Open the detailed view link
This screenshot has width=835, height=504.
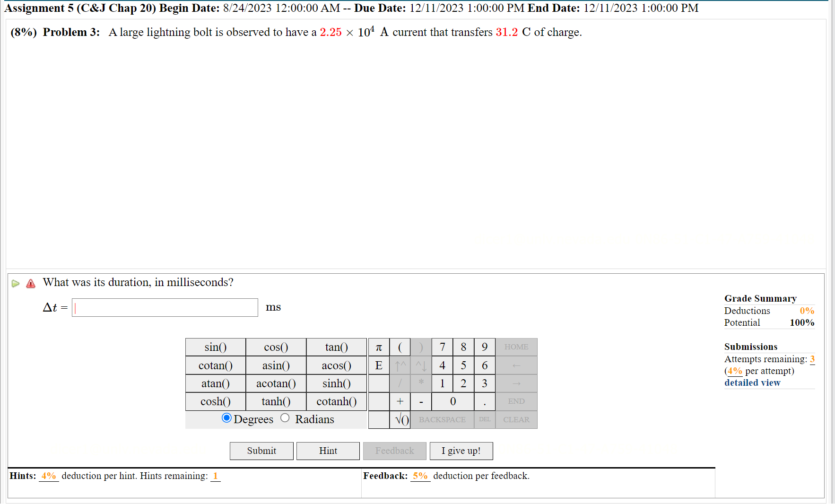[752, 382]
